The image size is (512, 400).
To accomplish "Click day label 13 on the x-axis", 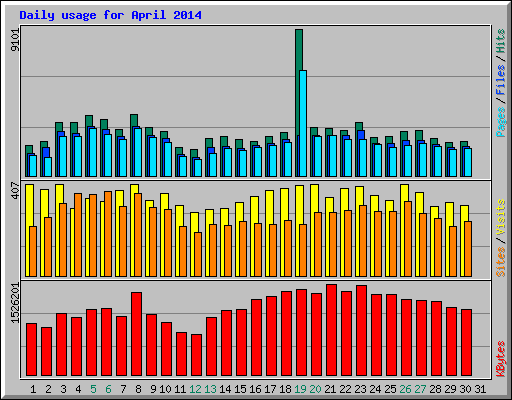I will click(x=210, y=389).
